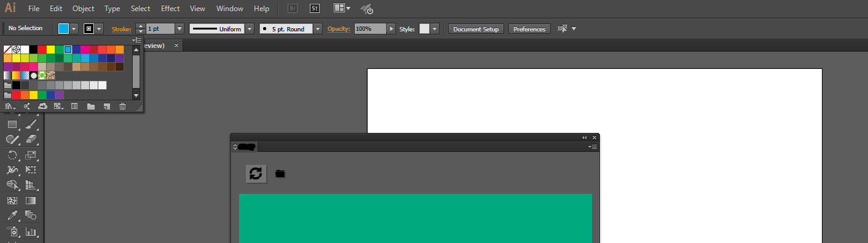Select the Eyedropper tool
Viewport: 868px width, 243px height.
click(x=12, y=216)
